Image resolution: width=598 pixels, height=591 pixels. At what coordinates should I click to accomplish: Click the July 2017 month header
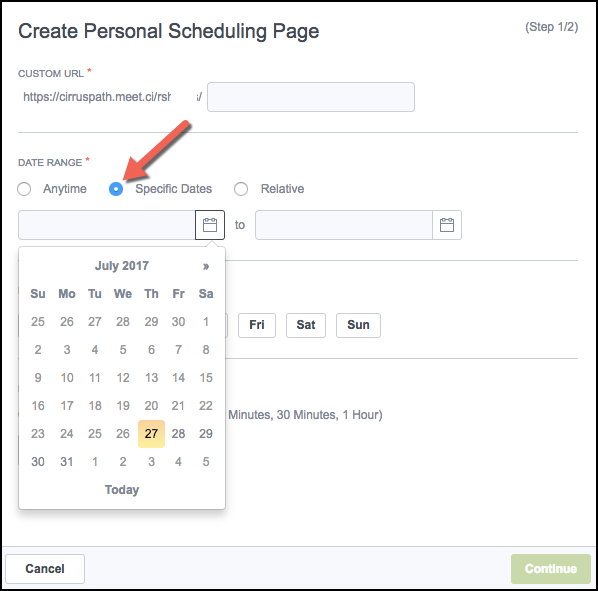point(122,266)
